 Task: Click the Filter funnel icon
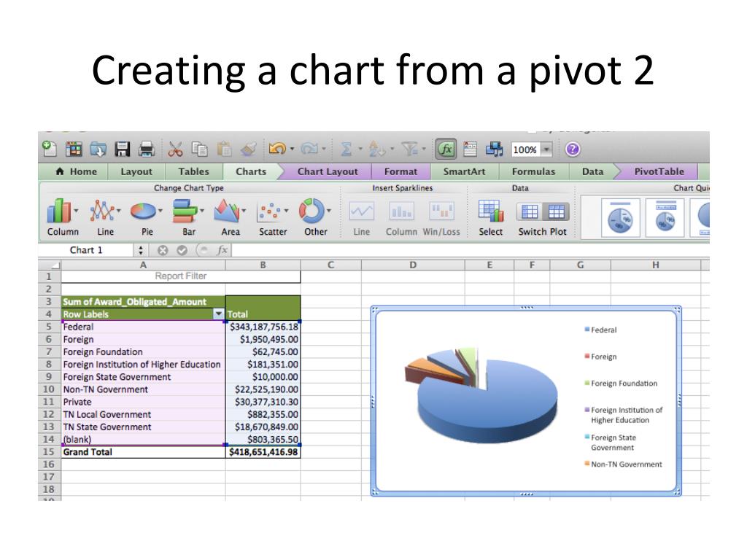pyautogui.click(x=410, y=149)
